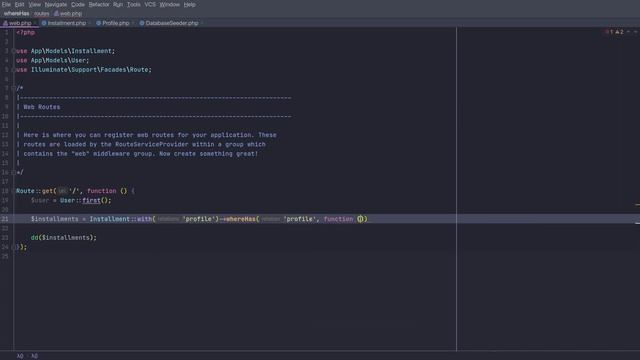Click the file icon on web.php tab
The image size is (640, 360).
(x=5, y=23)
